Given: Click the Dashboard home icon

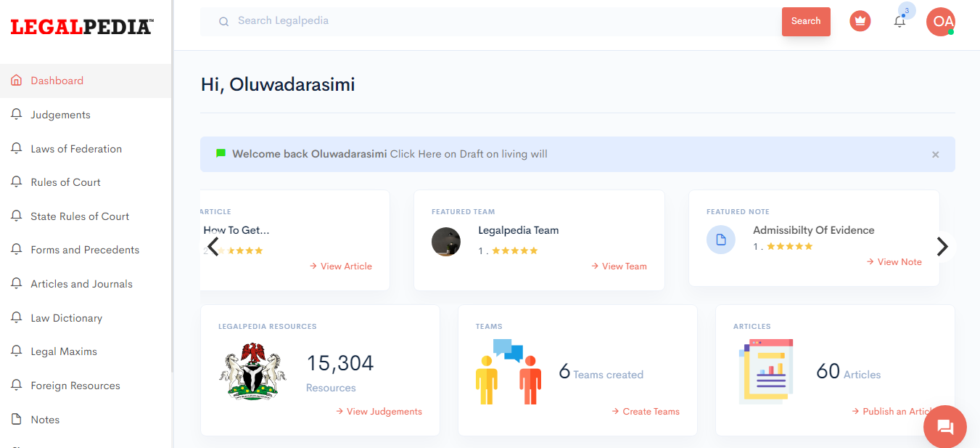Looking at the screenshot, I should tap(16, 81).
